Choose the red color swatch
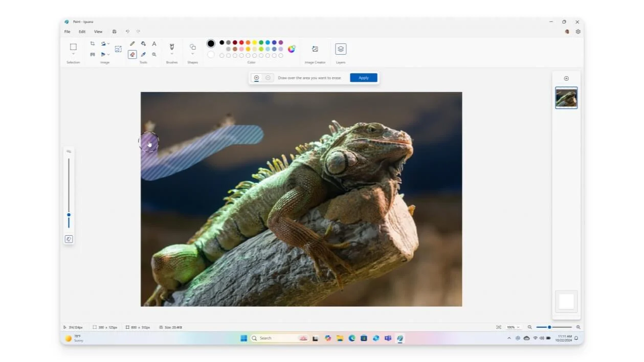Image resolution: width=644 pixels, height=362 pixels. point(241,42)
